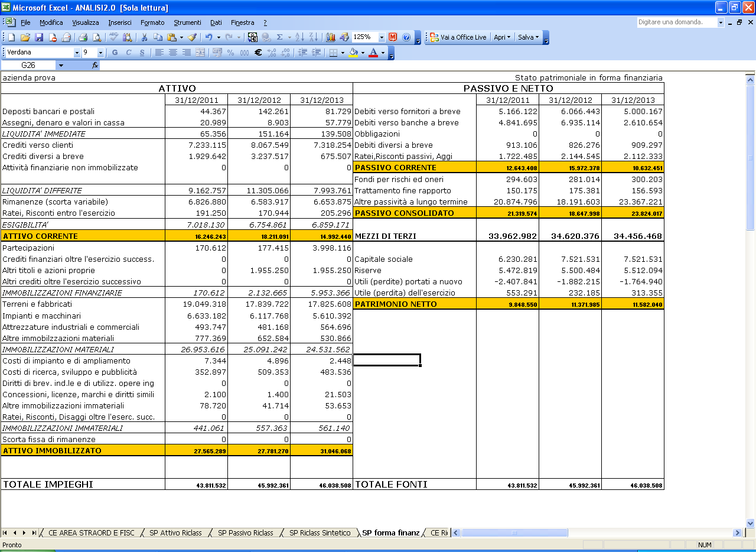Click the Vai a Office Live button
The image size is (756, 552).
point(458,37)
